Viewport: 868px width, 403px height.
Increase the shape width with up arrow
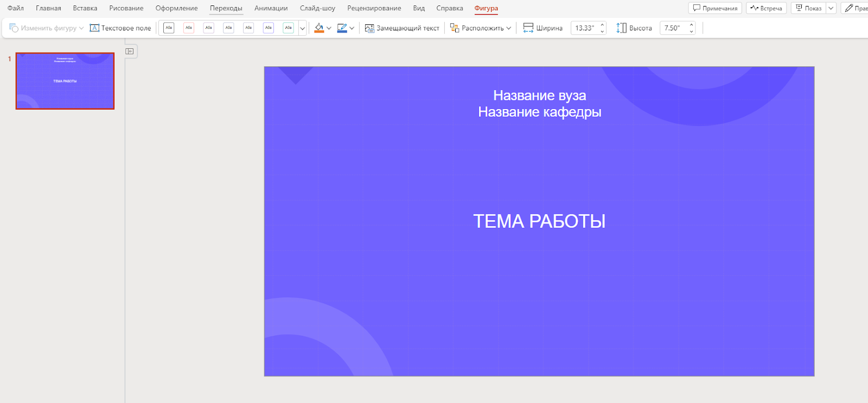click(x=602, y=24)
